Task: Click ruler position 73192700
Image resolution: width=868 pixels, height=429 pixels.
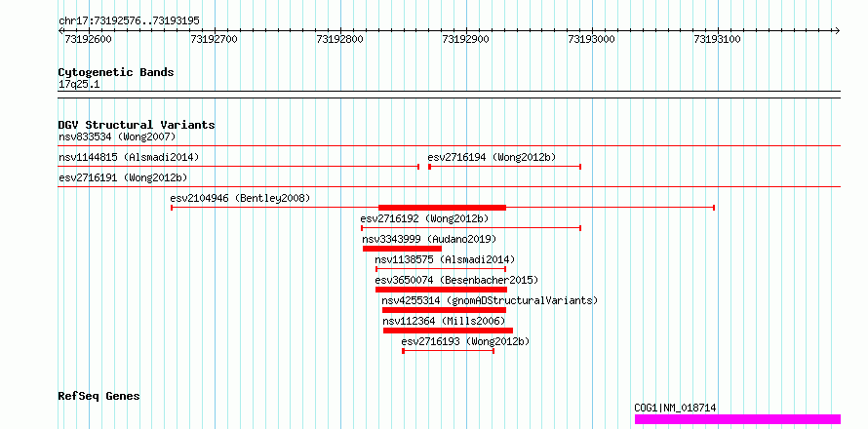Action: coord(214,39)
